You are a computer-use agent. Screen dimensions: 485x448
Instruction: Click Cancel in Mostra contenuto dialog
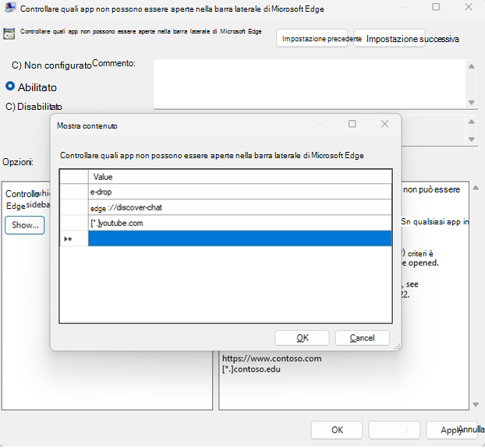[x=363, y=338]
